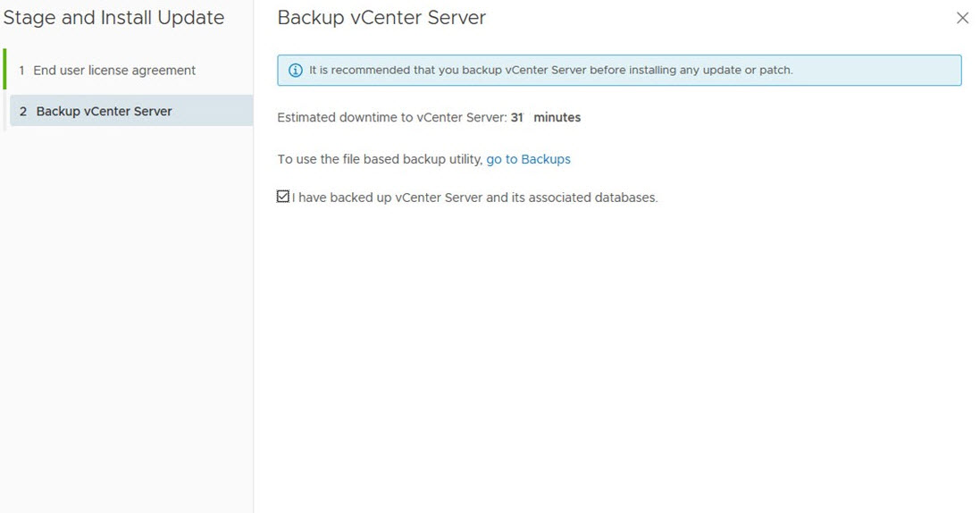Click the file based backup utility sentence

click(x=380, y=159)
